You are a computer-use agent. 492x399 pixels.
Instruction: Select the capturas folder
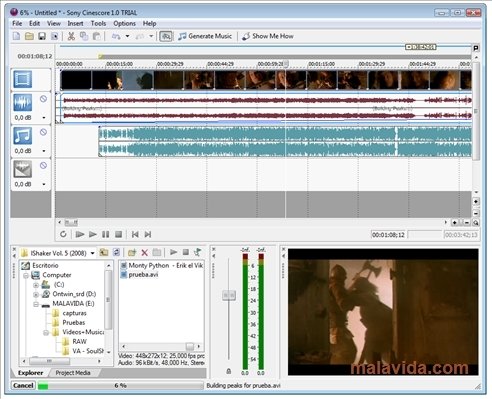click(x=74, y=313)
